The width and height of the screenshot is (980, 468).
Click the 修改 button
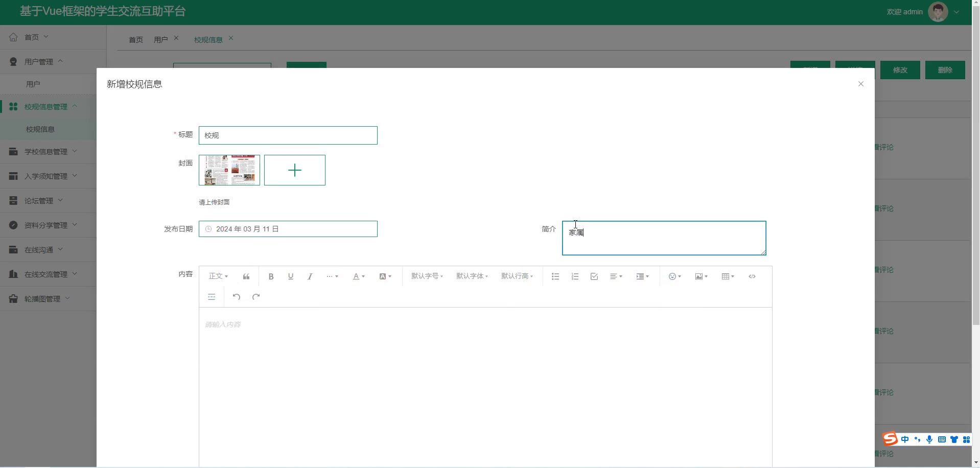(900, 70)
